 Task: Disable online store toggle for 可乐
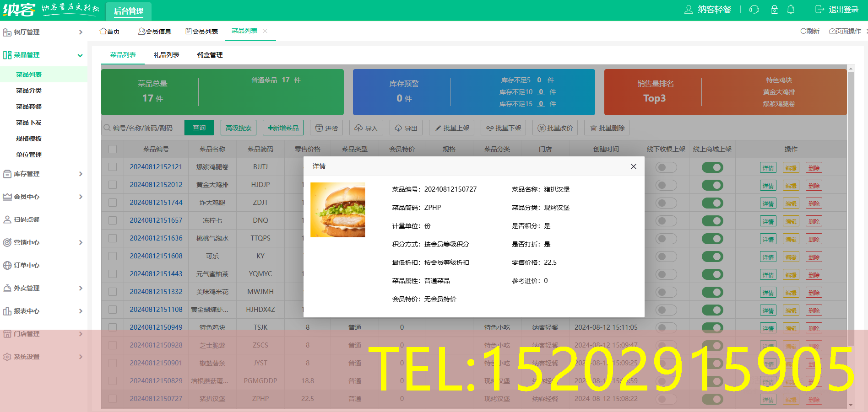[x=712, y=256]
